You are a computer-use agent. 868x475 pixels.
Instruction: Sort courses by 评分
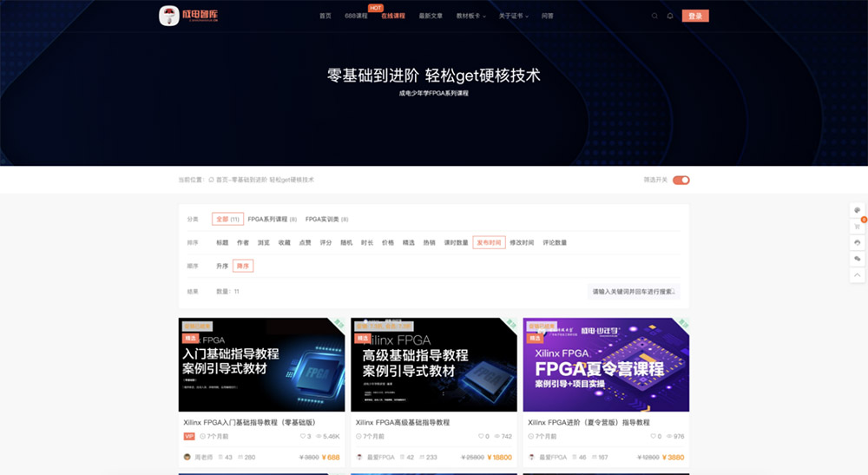click(325, 242)
